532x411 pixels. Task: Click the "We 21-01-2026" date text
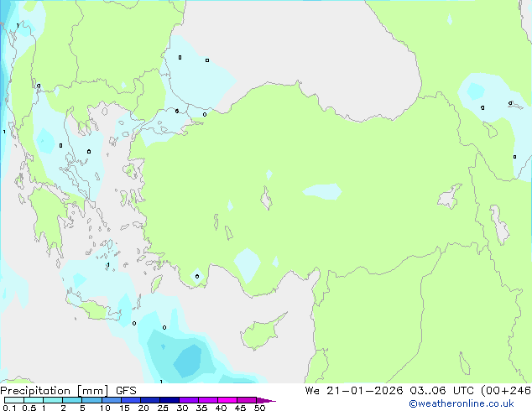coord(354,391)
